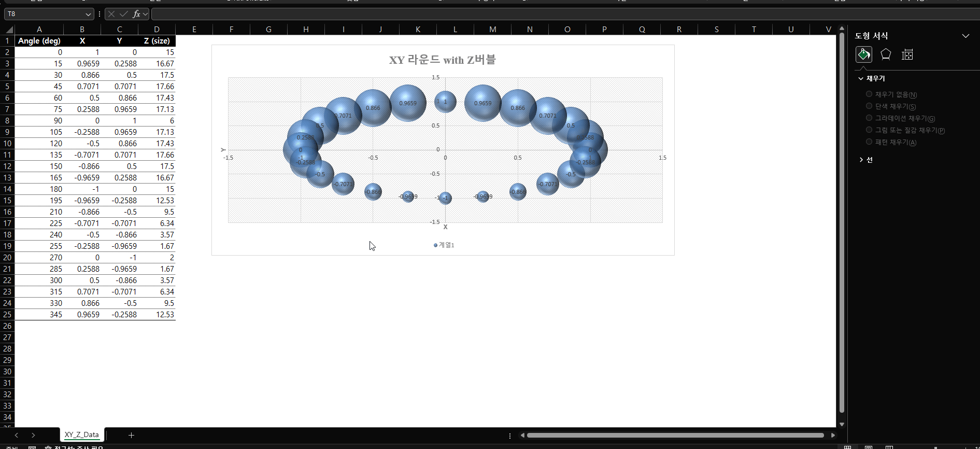Viewport: 980px width, 449px height.
Task: Click the horizontal scrollbar thumb
Action: click(x=675, y=435)
